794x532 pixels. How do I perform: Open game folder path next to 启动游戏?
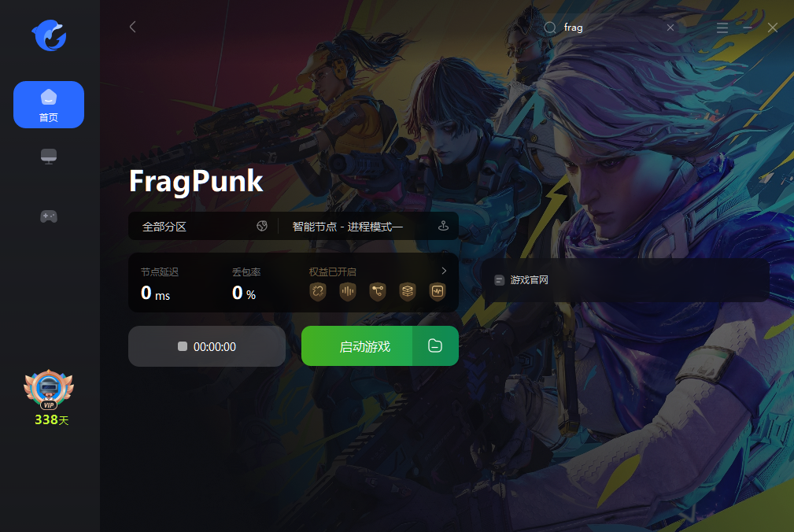435,346
